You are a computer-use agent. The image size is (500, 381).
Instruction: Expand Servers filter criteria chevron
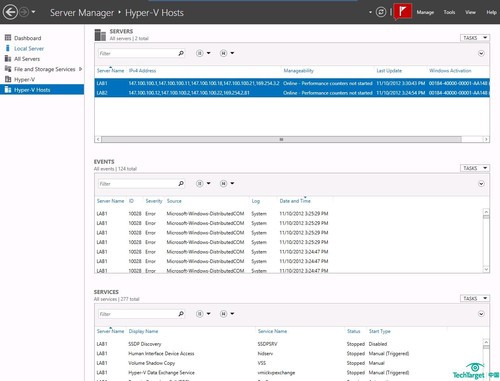click(x=481, y=53)
